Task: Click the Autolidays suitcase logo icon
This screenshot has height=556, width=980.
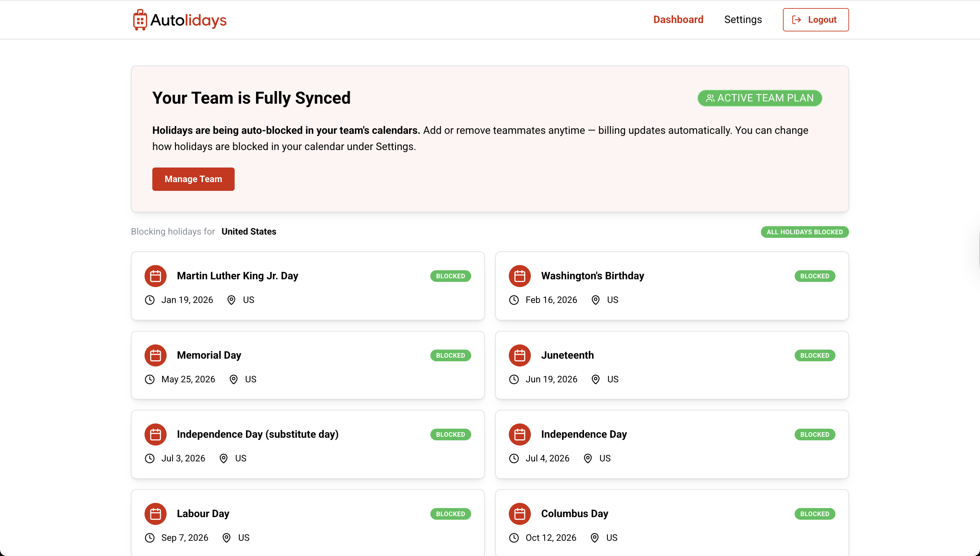Action: tap(140, 20)
